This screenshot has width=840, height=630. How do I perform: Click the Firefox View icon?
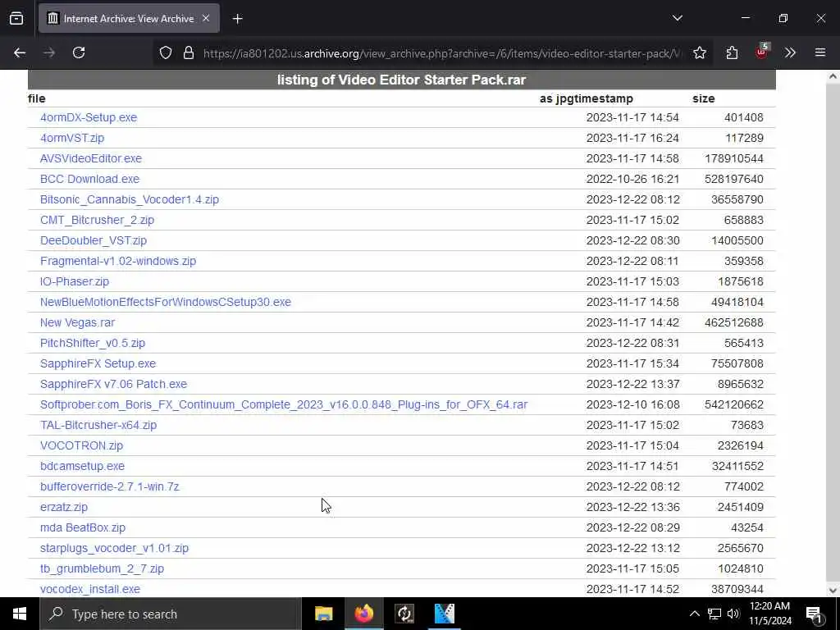[16, 18]
